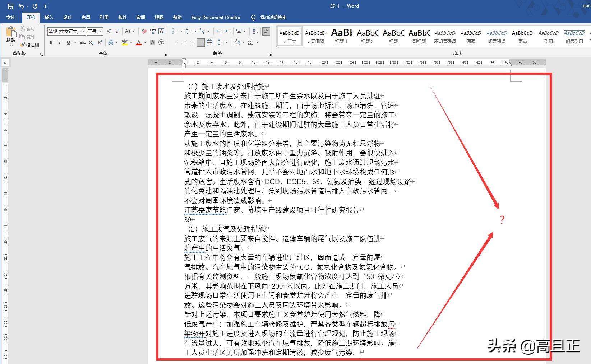Toggle Italic formatting
Viewport: 591px width, 364px height.
[60, 42]
